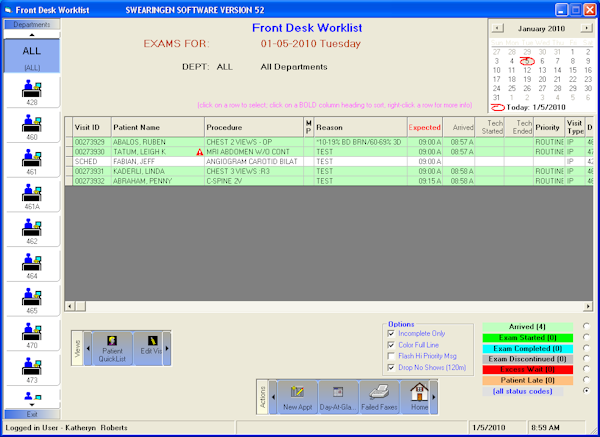Click January 2010 calendar title

pyautogui.click(x=541, y=29)
